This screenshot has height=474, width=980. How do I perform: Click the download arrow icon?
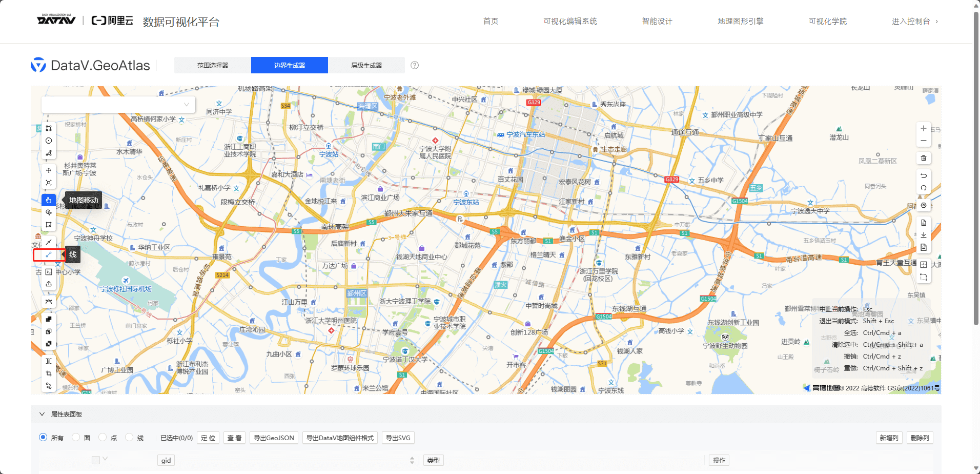point(924,235)
